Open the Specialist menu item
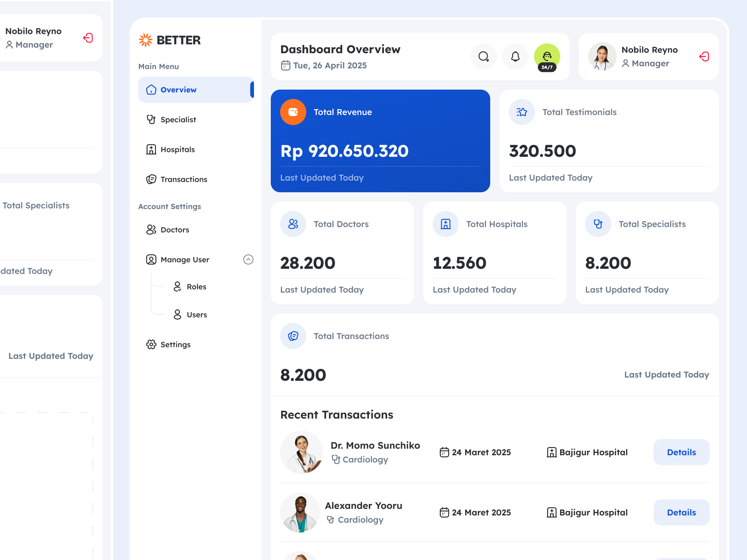Screen dimensions: 747x560 click(196, 119)
